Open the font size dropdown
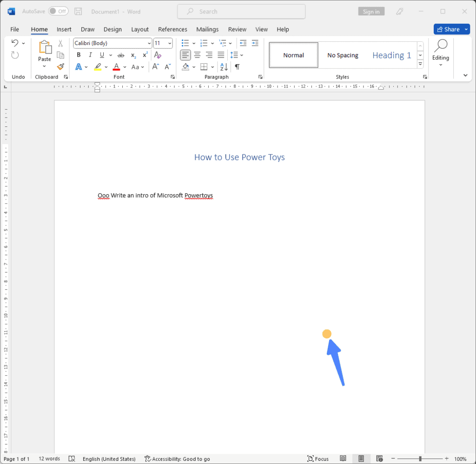 (170, 43)
